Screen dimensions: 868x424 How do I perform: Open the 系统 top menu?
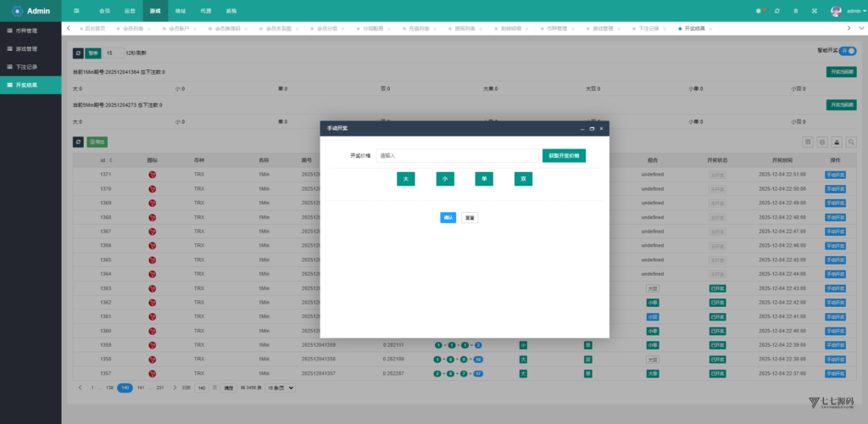coord(231,11)
